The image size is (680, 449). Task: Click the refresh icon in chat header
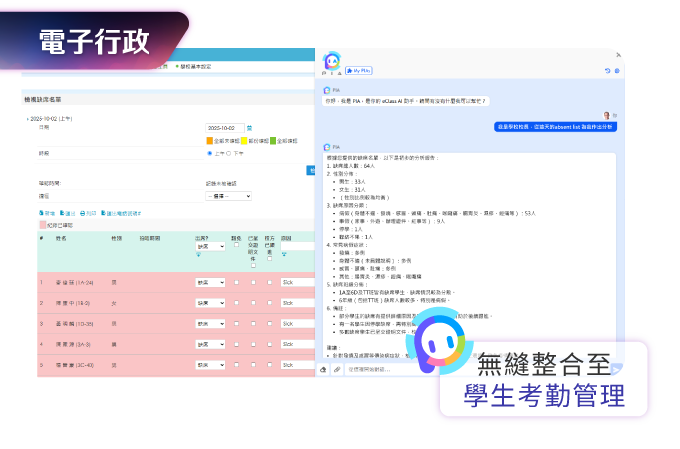(606, 71)
